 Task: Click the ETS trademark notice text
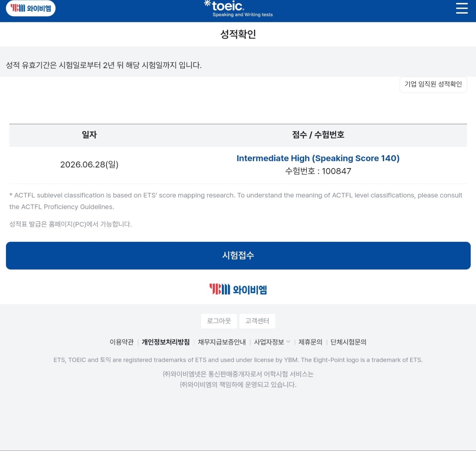click(238, 360)
